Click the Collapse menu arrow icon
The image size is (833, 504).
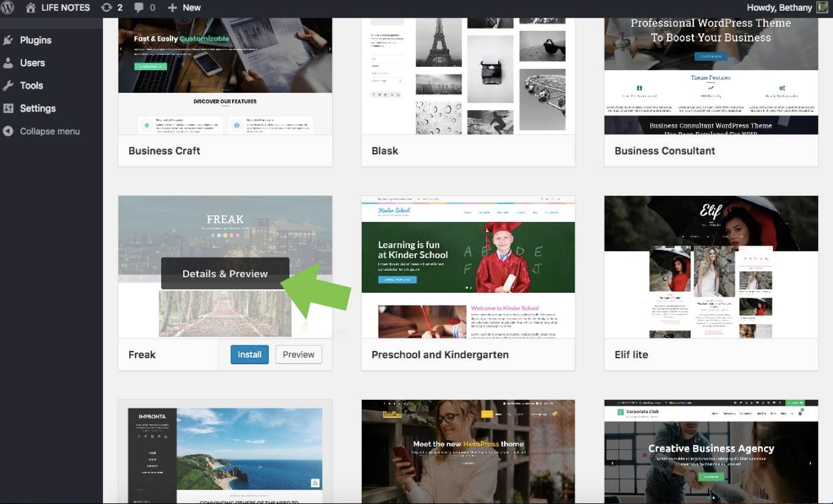click(x=8, y=131)
